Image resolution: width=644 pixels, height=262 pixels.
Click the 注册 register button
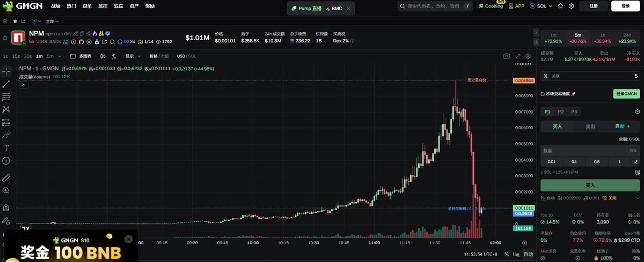tap(594, 6)
